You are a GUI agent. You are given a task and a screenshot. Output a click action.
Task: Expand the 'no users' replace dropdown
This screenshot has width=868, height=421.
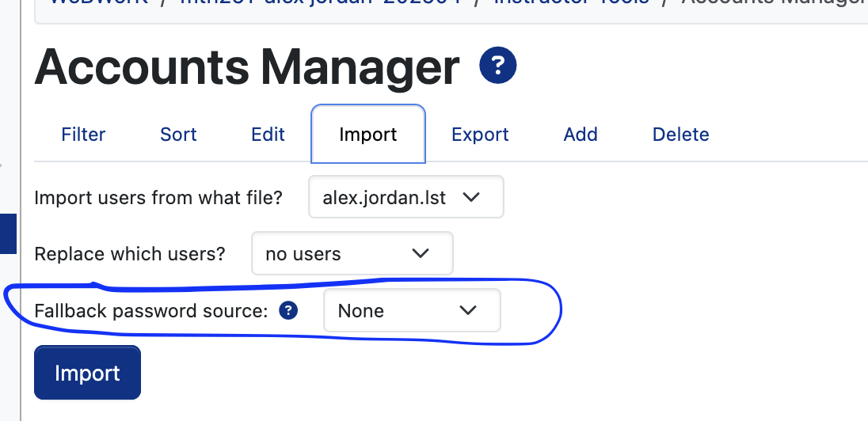click(x=352, y=254)
